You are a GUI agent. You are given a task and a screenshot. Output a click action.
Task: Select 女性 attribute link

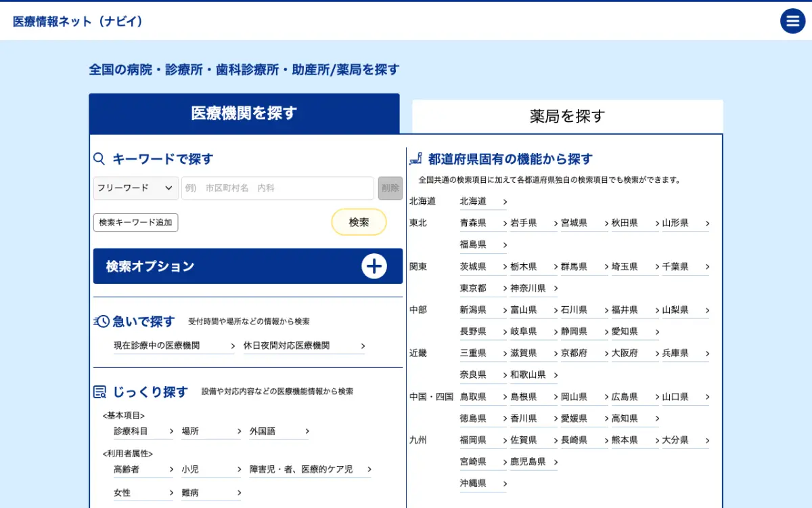[143, 493]
